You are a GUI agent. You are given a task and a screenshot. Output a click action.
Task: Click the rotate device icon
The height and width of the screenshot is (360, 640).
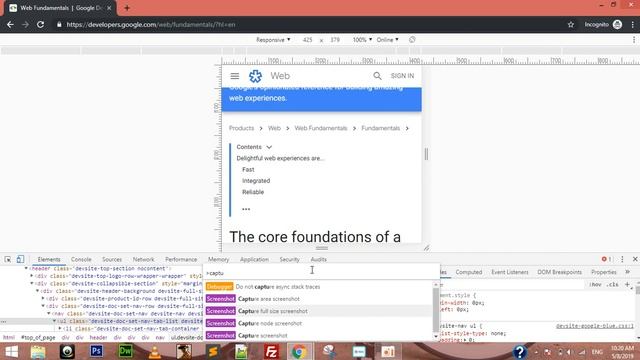(412, 40)
